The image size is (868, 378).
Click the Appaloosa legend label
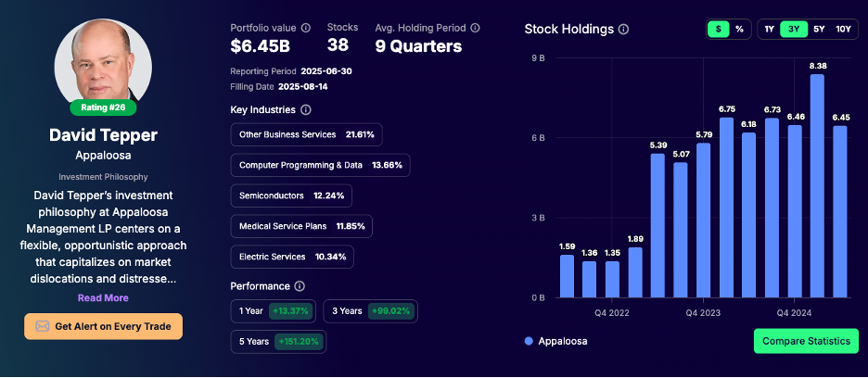coord(562,342)
